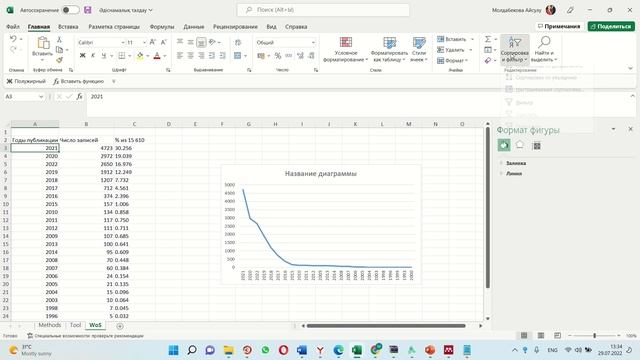
Task: Click the Borders grid icon
Action: pos(122,56)
